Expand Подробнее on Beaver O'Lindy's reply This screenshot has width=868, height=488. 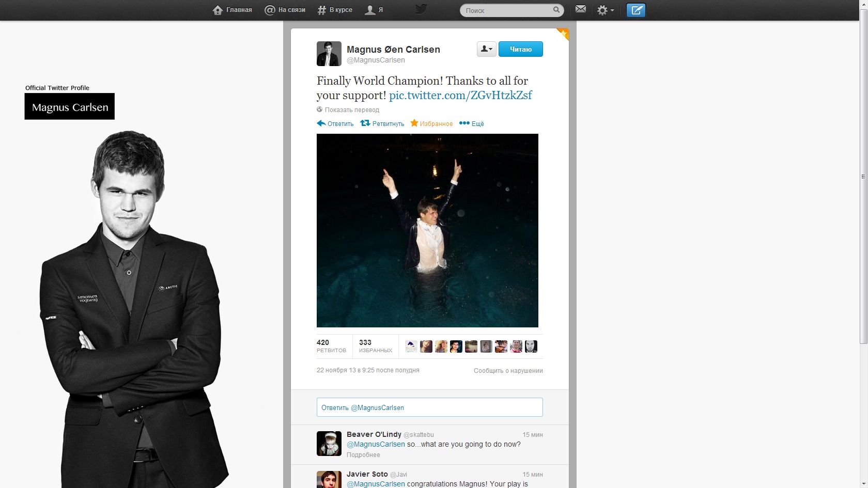click(x=363, y=455)
